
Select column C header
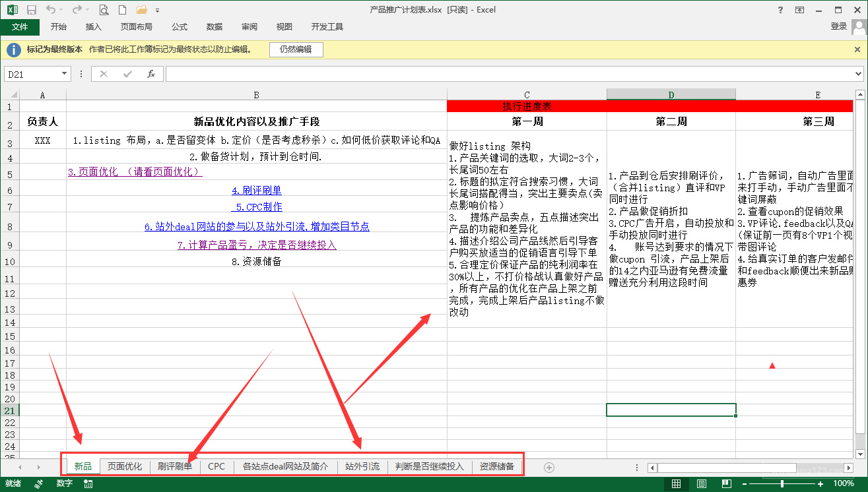tap(527, 95)
